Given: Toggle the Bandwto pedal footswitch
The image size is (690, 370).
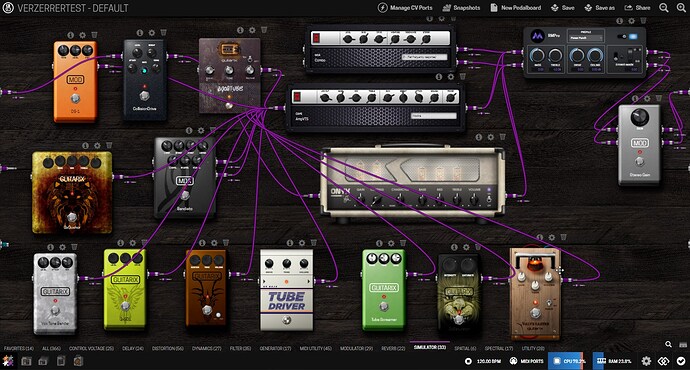Looking at the screenshot, I should point(185,195).
